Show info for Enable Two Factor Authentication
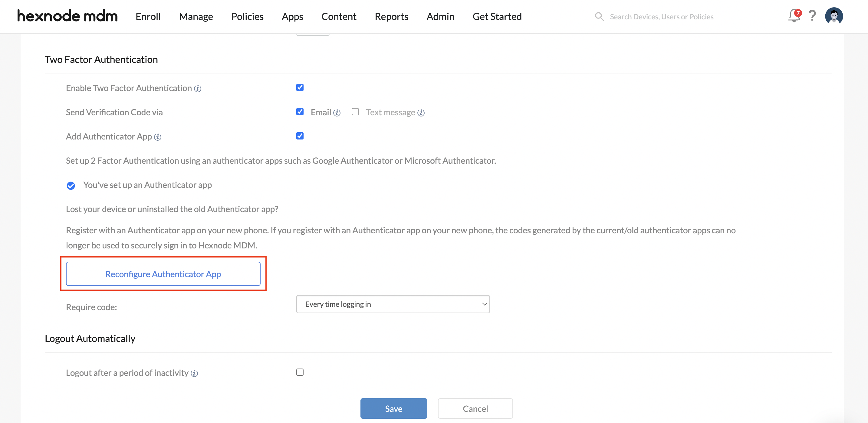Screen dimensions: 868x423 (198, 89)
